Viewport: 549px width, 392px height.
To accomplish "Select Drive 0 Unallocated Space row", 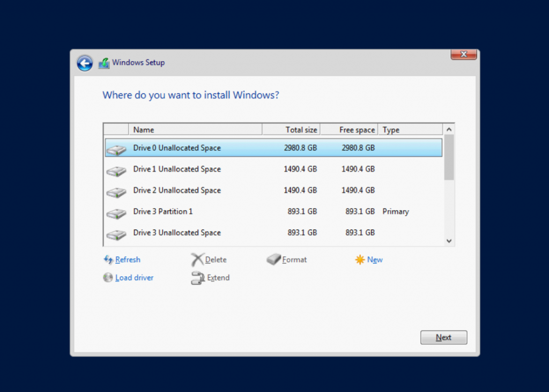I will click(x=273, y=148).
